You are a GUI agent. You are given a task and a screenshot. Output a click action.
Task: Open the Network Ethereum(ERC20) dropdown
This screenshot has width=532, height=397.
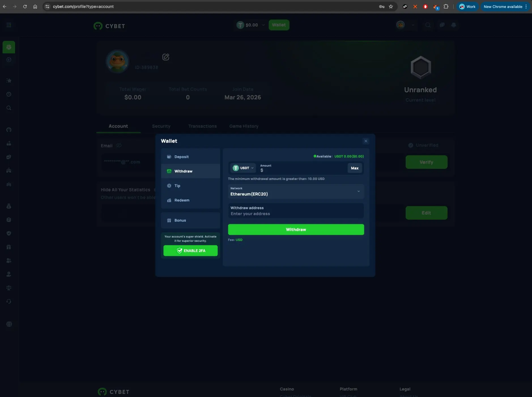click(296, 191)
